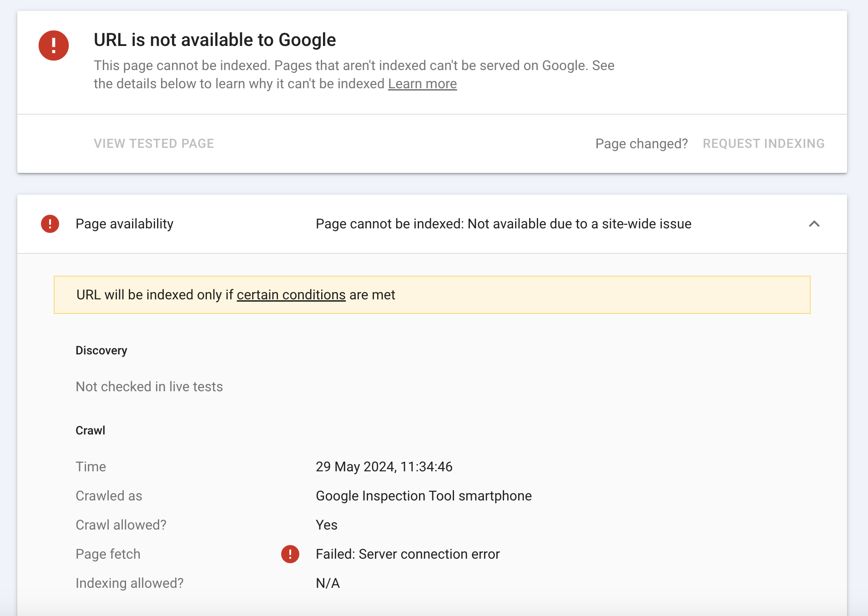Click the Page changed? text
The width and height of the screenshot is (868, 616).
pyautogui.click(x=641, y=144)
